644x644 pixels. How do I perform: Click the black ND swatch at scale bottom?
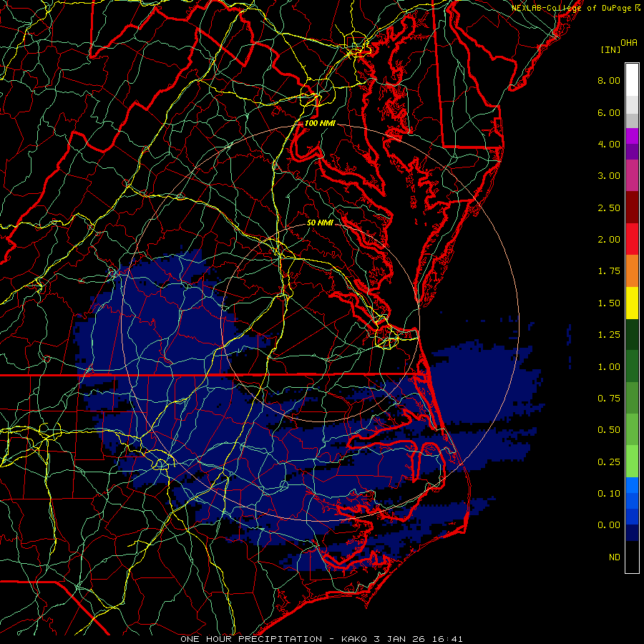coord(632,557)
